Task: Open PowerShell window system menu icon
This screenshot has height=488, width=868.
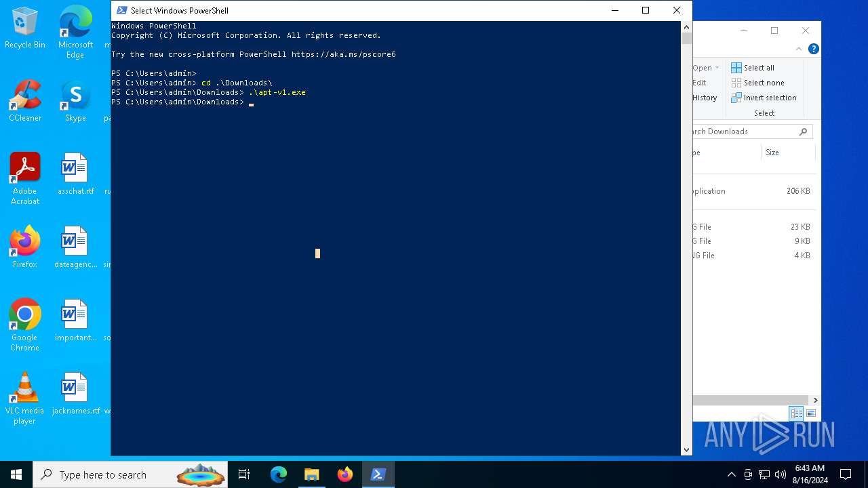Action: pos(122,10)
